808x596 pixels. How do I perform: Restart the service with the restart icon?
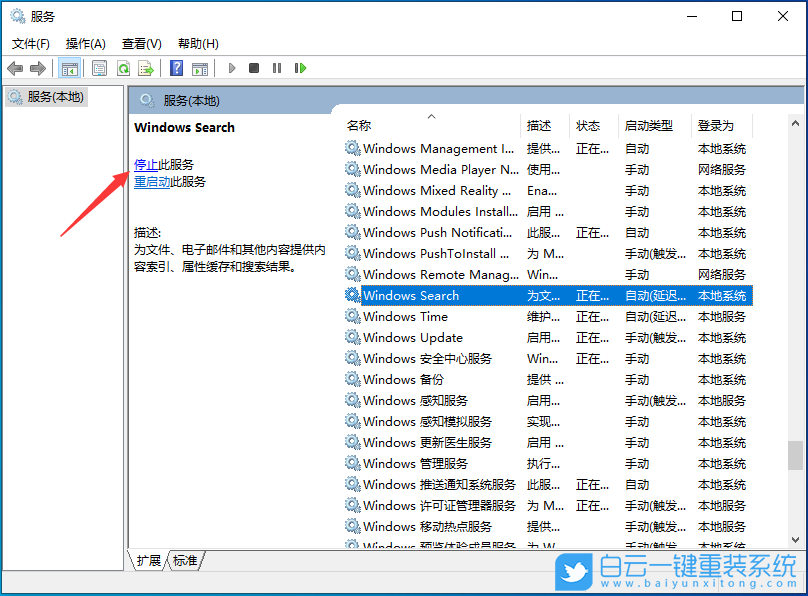tap(300, 67)
